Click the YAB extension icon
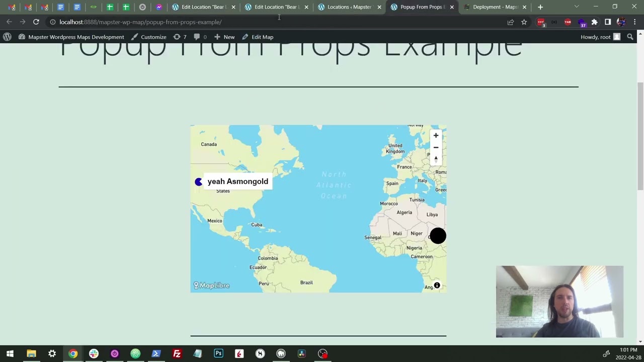Screen dimensions: 644x362 click(568, 22)
